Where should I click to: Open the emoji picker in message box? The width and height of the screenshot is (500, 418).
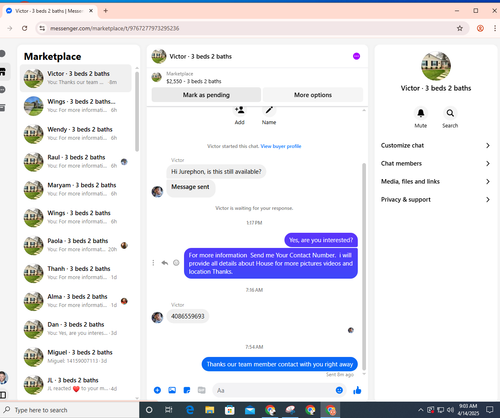(339, 390)
